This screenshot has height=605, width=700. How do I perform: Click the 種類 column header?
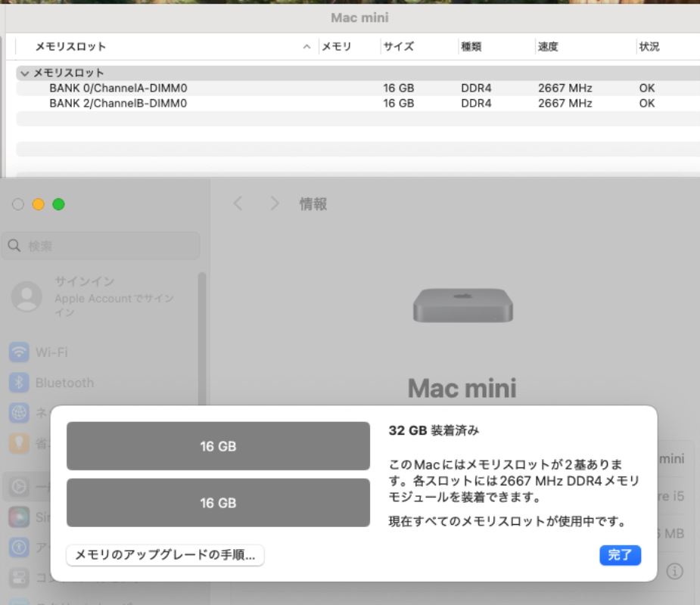tap(471, 46)
